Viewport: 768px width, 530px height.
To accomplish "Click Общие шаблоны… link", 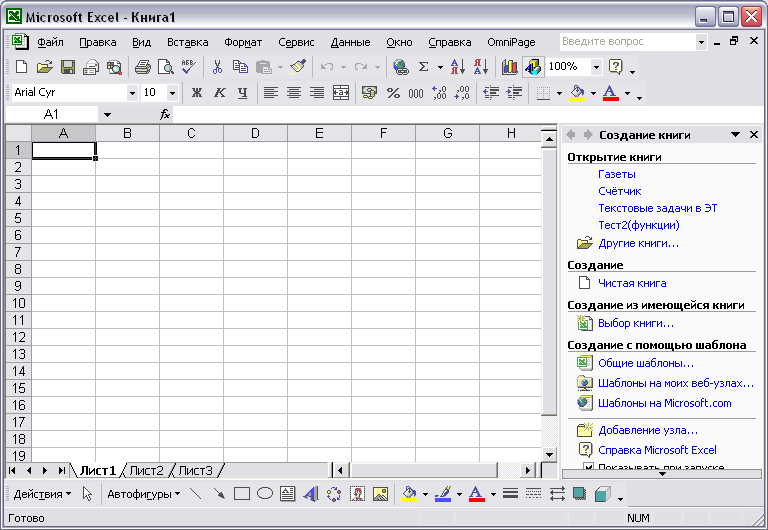I will [x=646, y=363].
